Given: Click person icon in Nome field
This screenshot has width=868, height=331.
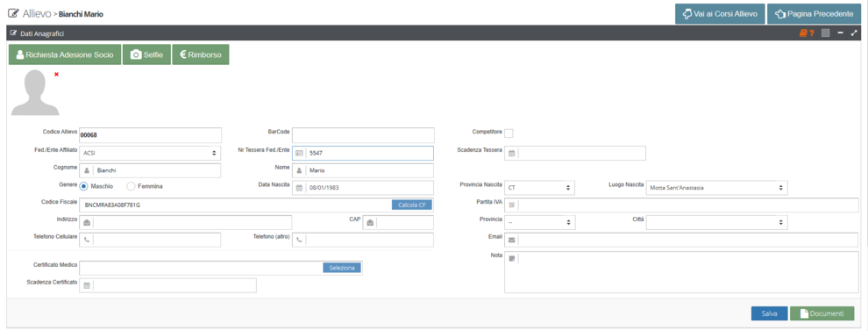Looking at the screenshot, I should [x=299, y=170].
